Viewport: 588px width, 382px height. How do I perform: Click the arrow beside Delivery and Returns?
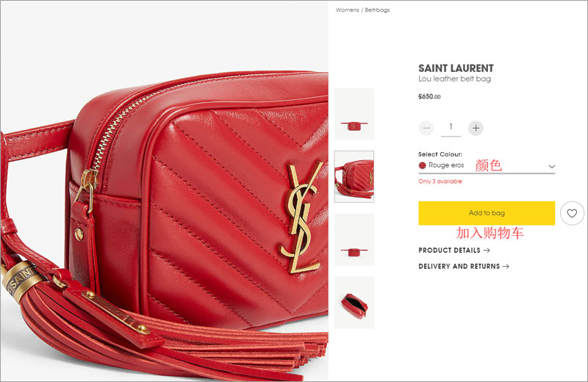pos(506,266)
